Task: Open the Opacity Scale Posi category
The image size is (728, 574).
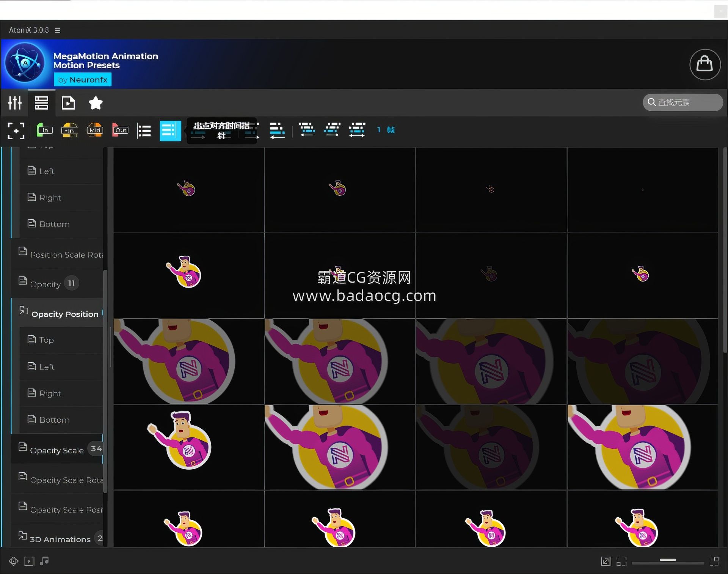Action: (57, 508)
